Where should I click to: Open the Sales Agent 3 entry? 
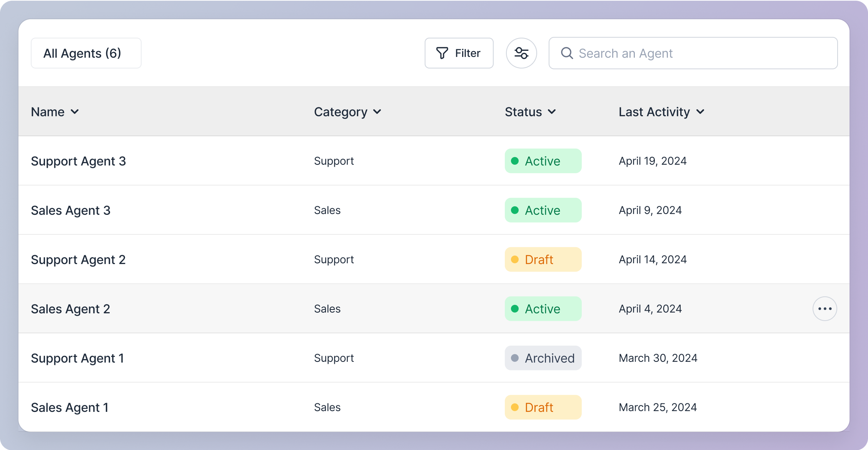(71, 210)
